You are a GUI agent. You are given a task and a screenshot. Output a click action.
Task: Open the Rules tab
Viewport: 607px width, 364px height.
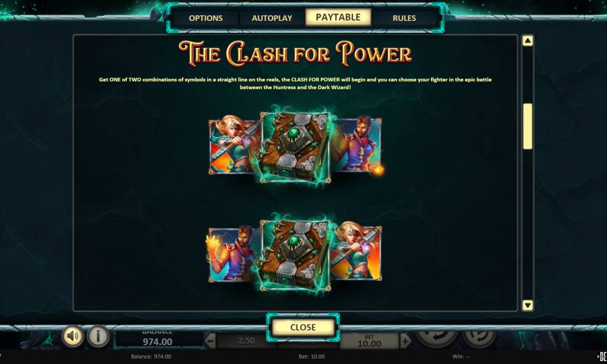[404, 18]
